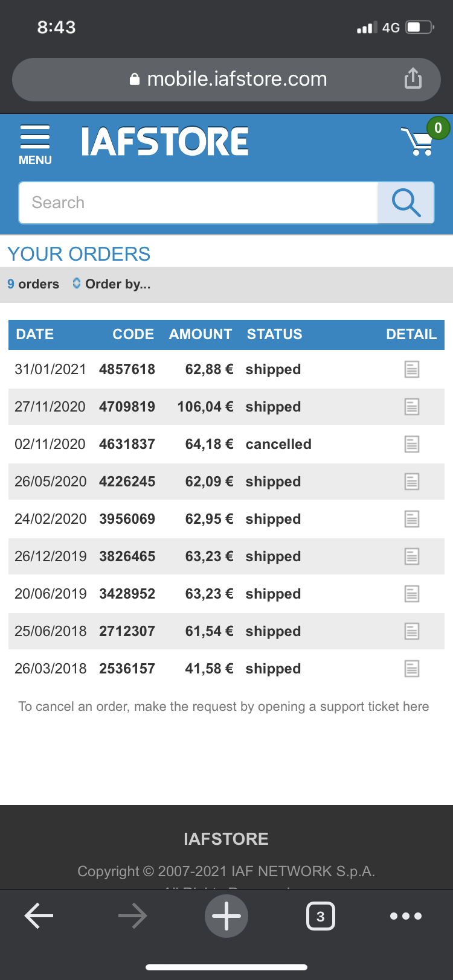Tap the magnifying glass search button
The image size is (453, 980).
click(x=406, y=203)
